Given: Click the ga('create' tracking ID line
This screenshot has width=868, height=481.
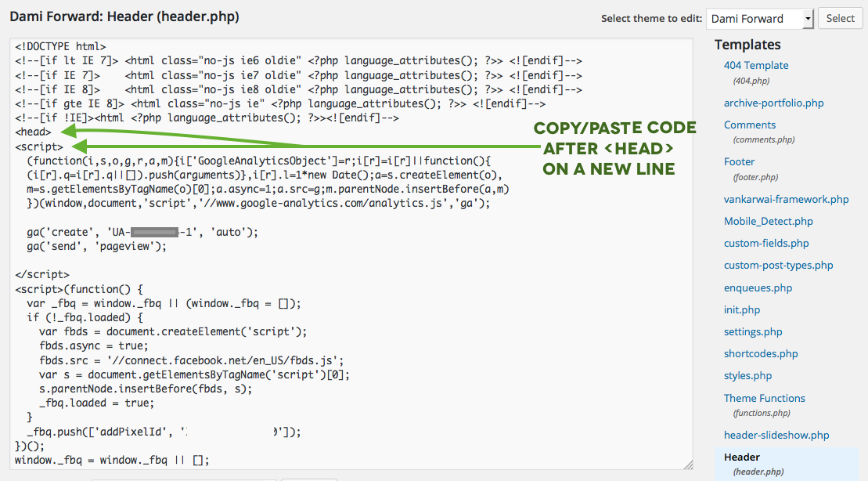Looking at the screenshot, I should point(142,232).
